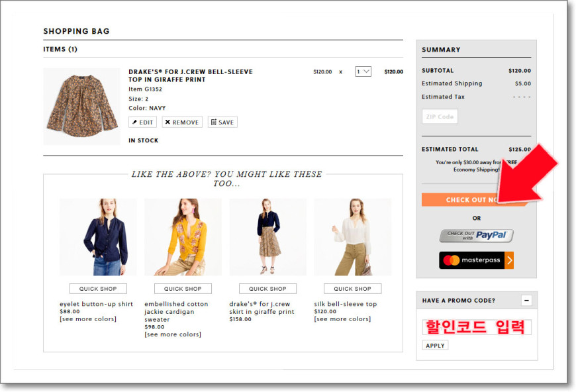
Task: Click the Mastercard circles logo
Action: click(452, 260)
